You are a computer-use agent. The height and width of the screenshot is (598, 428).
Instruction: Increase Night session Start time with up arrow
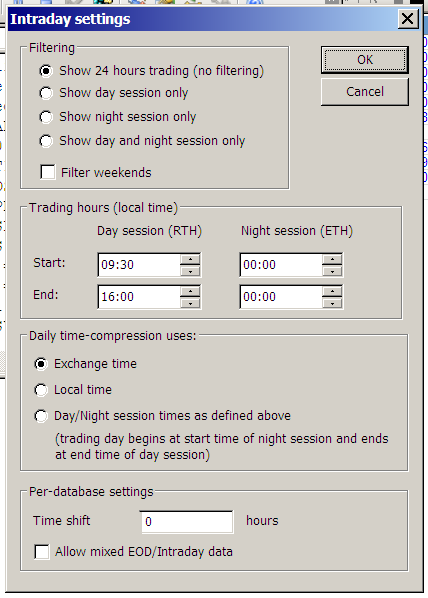click(332, 259)
